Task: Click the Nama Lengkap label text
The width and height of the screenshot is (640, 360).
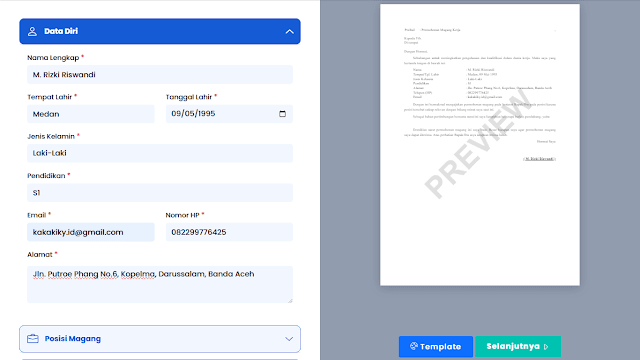Action: pos(53,58)
